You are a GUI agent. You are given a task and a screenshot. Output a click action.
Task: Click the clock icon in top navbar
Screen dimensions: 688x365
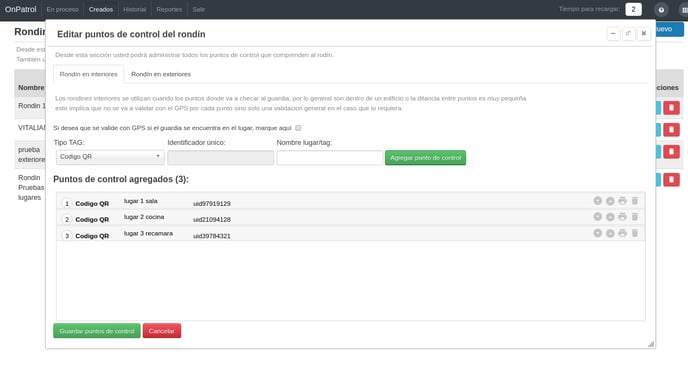(661, 10)
